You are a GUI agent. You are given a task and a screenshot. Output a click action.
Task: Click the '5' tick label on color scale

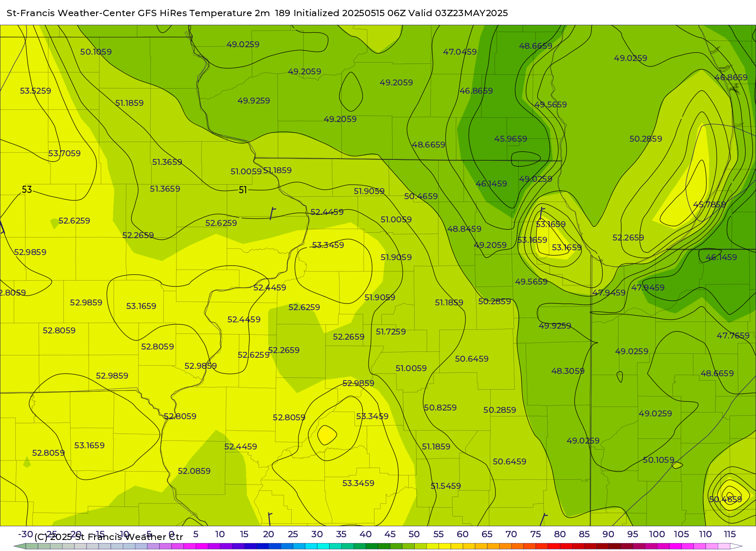196,534
